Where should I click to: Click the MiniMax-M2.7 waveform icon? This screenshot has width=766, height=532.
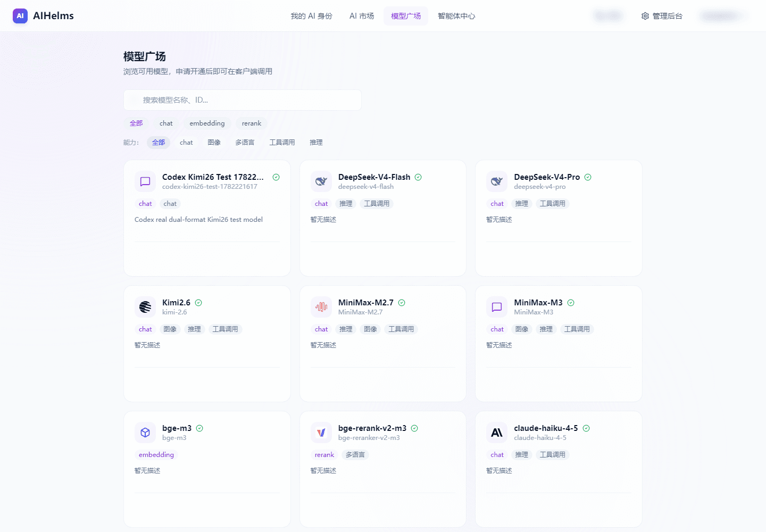pyautogui.click(x=321, y=307)
